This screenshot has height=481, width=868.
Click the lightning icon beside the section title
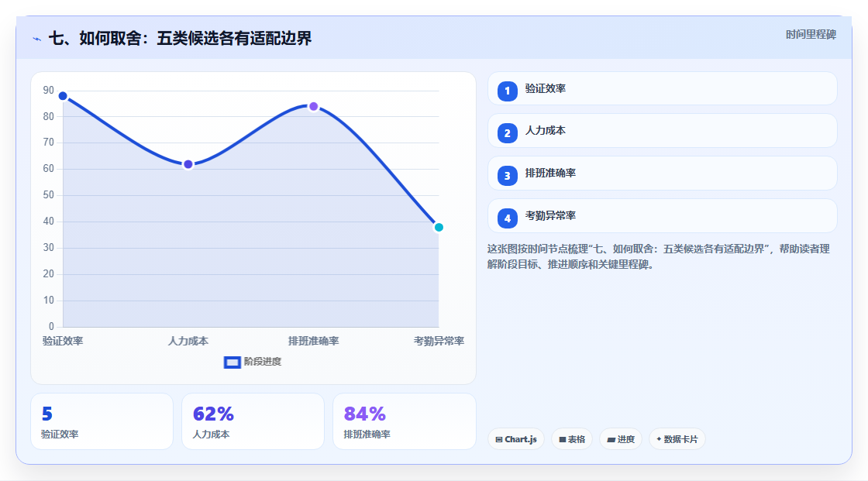click(x=36, y=39)
